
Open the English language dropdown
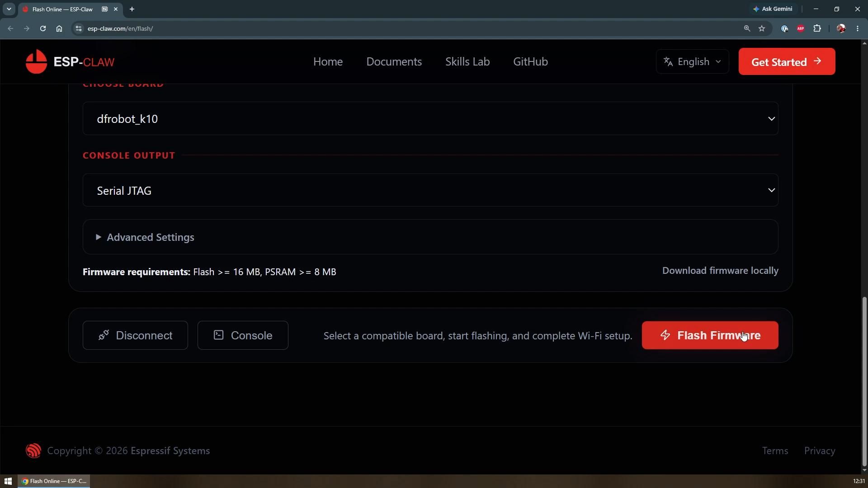[x=692, y=61]
